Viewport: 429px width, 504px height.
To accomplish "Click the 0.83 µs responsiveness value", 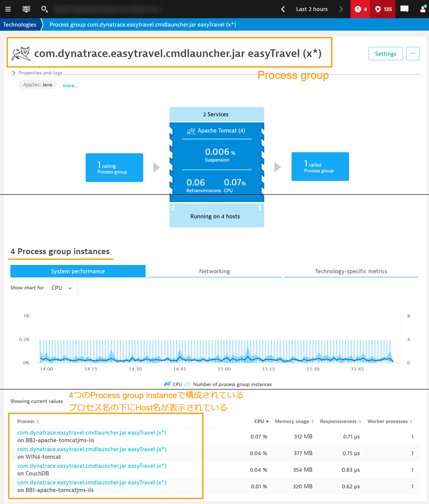I will pos(351,470).
